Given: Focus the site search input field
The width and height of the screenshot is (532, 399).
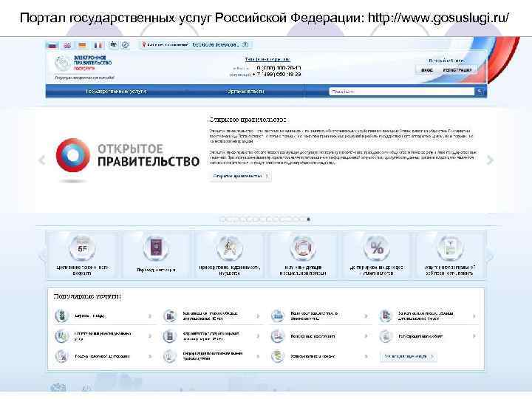Looking at the screenshot, I should point(402,92).
